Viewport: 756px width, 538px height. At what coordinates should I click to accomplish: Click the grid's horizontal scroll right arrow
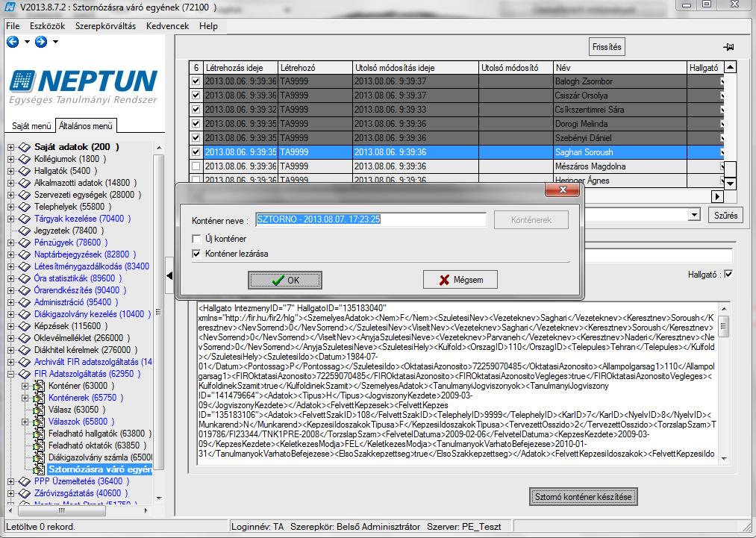point(717,196)
